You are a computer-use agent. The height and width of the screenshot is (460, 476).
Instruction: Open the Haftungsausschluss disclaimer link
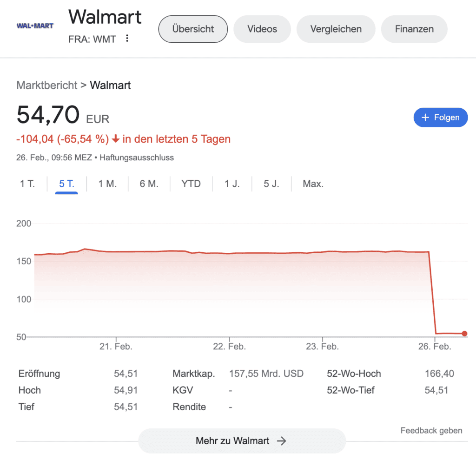137,158
